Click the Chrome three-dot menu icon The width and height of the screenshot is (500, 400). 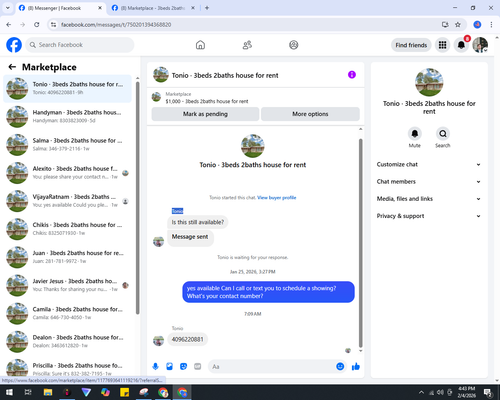491,25
